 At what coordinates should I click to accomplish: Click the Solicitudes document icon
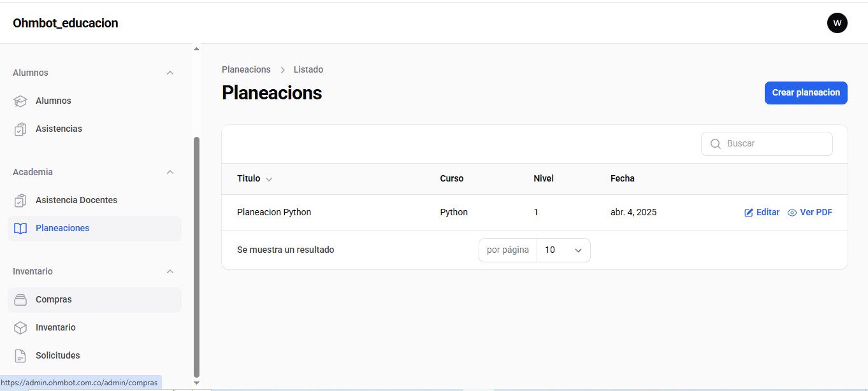point(20,356)
